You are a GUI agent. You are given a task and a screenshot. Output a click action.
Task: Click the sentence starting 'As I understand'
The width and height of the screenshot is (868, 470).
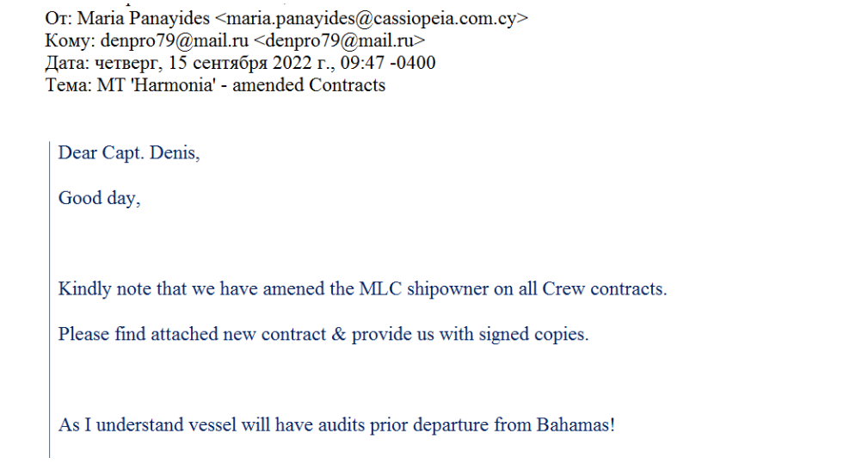point(336,424)
